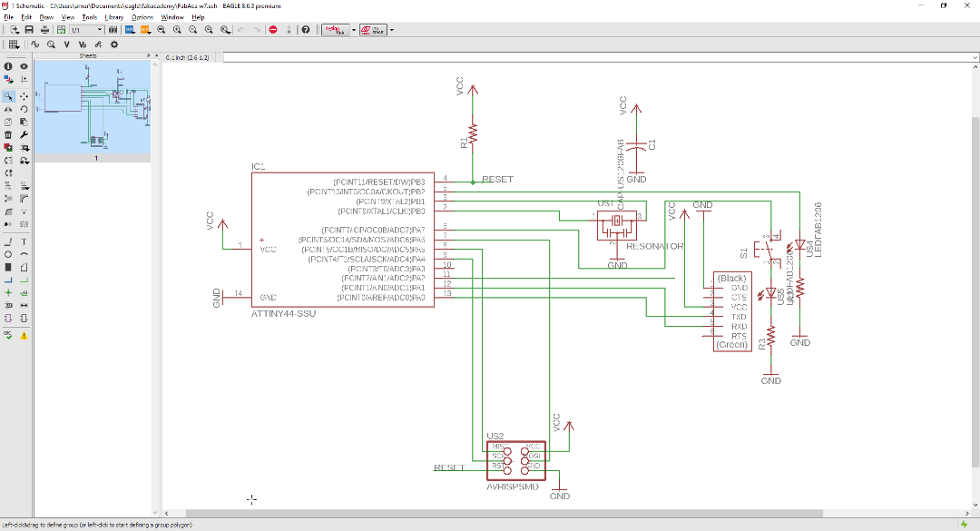Screen dimensions: 980x531
Task: Select the Info tool in the palette
Action: click(x=8, y=66)
